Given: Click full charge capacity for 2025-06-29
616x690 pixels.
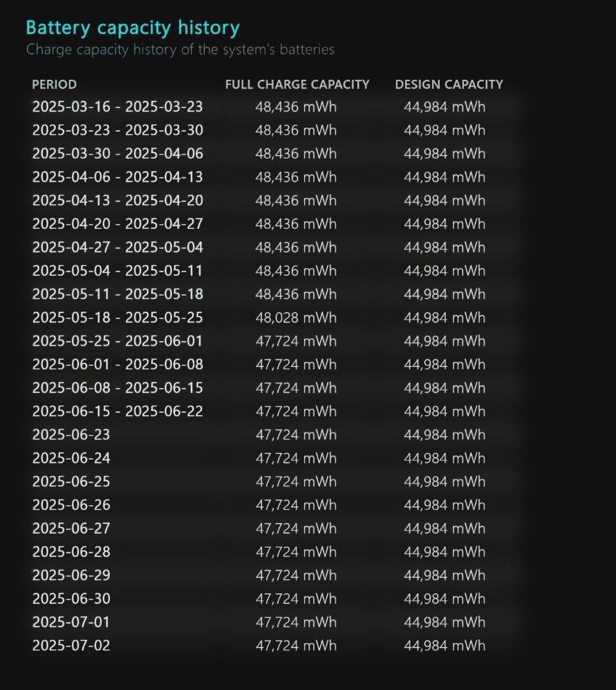Looking at the screenshot, I should [x=296, y=575].
